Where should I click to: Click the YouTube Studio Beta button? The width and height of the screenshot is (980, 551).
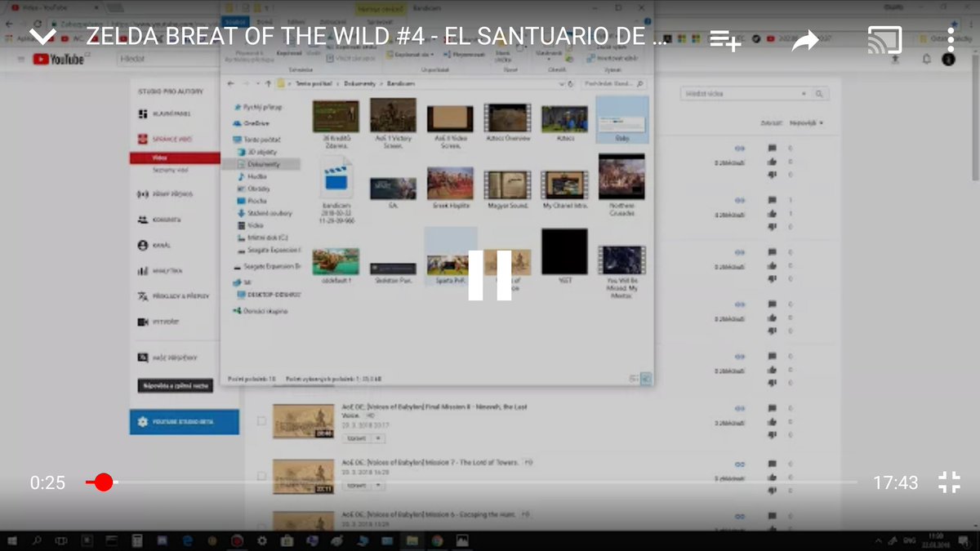point(185,422)
